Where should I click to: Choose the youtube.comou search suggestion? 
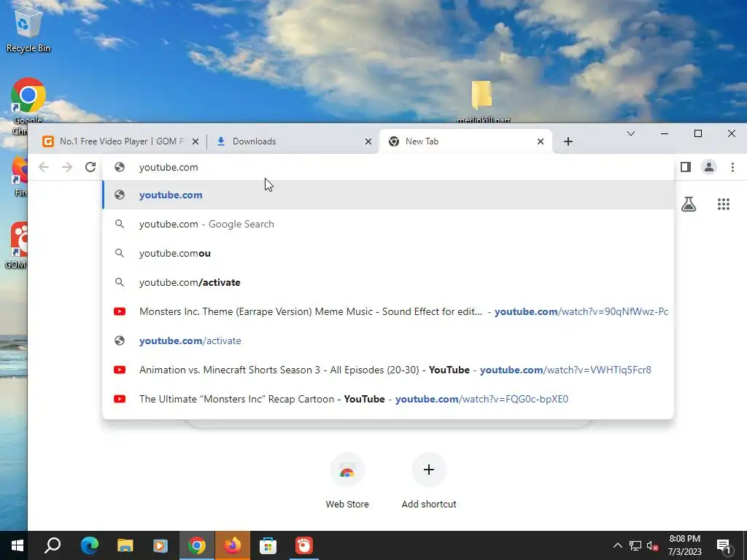point(388,253)
